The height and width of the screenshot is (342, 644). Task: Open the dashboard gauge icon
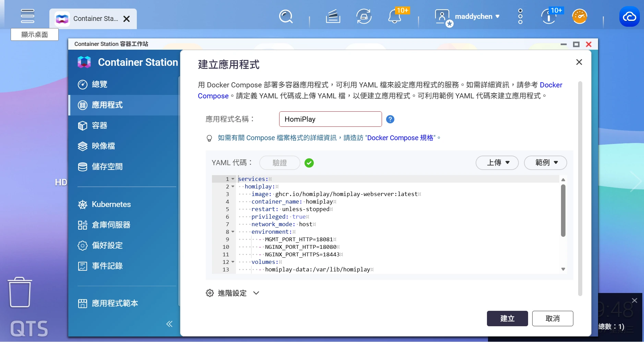tap(580, 16)
